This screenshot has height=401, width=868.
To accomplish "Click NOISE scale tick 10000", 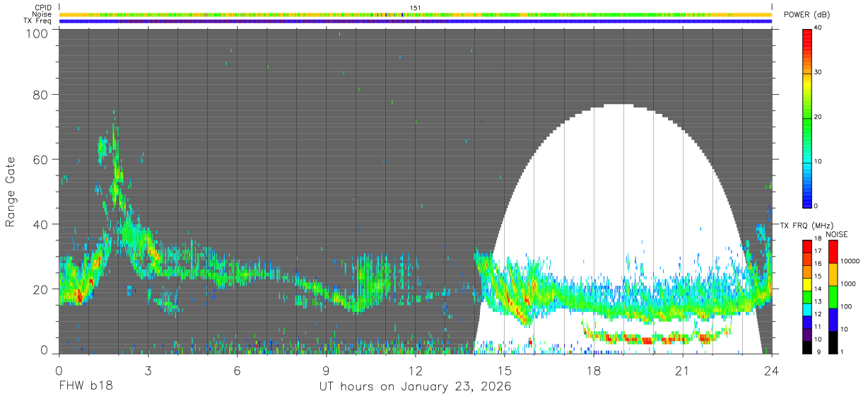I will click(850, 262).
